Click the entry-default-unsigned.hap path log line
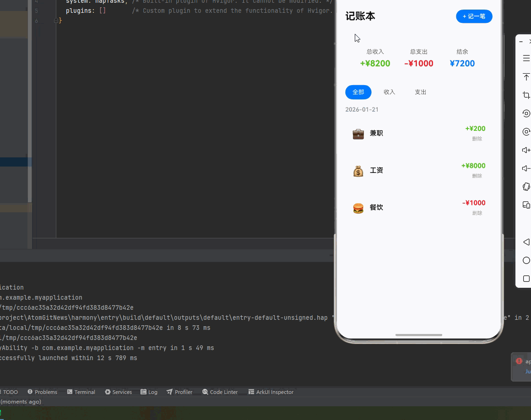 pos(164,318)
